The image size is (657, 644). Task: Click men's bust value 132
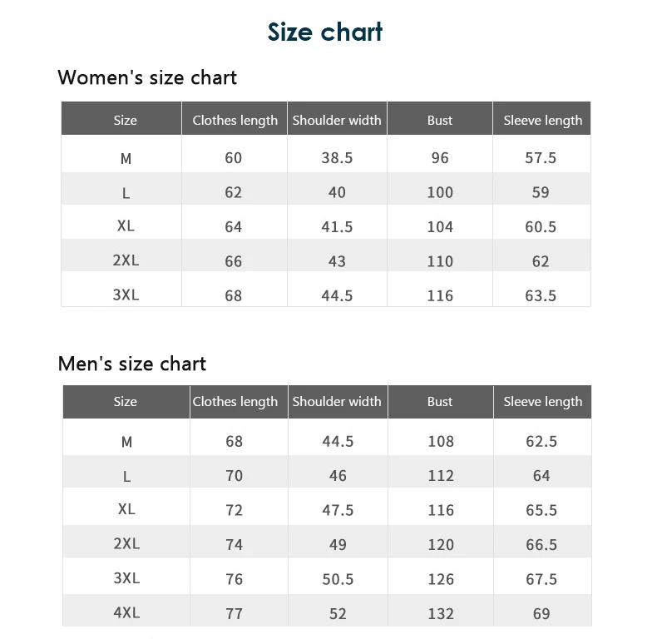coord(441,614)
